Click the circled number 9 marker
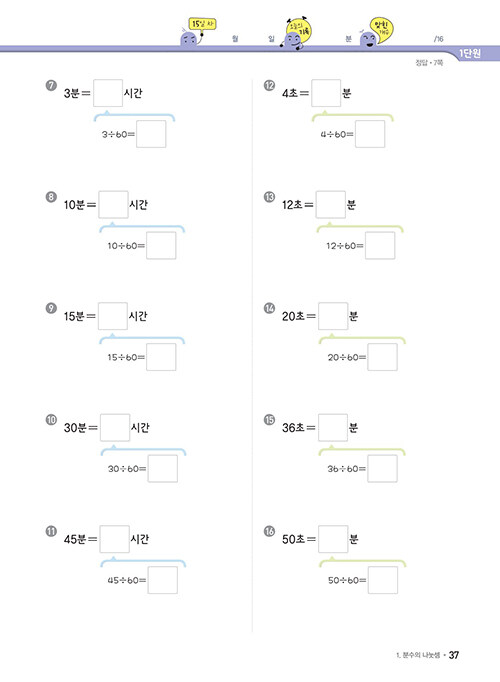The height and width of the screenshot is (682, 500). click(x=51, y=308)
